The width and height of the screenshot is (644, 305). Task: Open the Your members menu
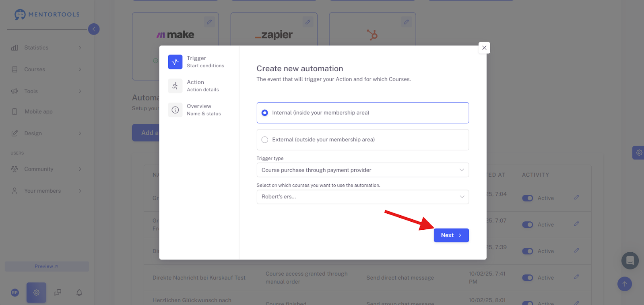[x=47, y=191]
